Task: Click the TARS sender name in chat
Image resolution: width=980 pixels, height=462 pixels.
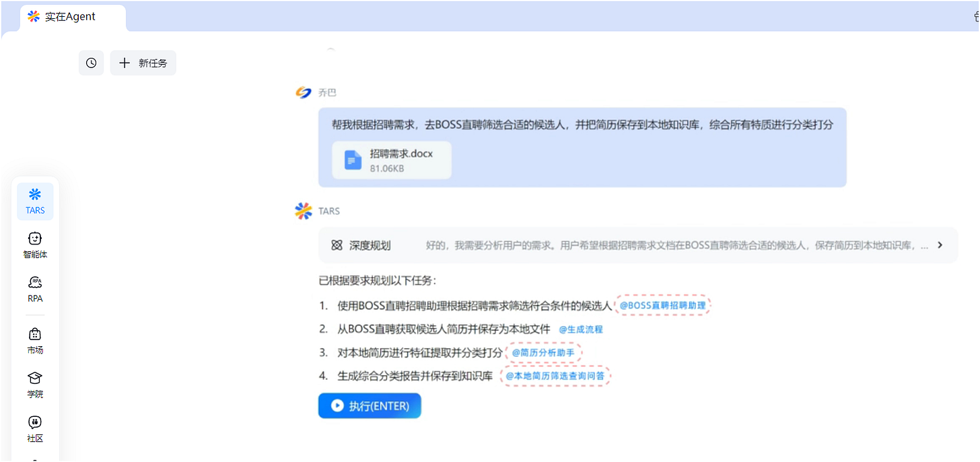Action: pos(329,211)
